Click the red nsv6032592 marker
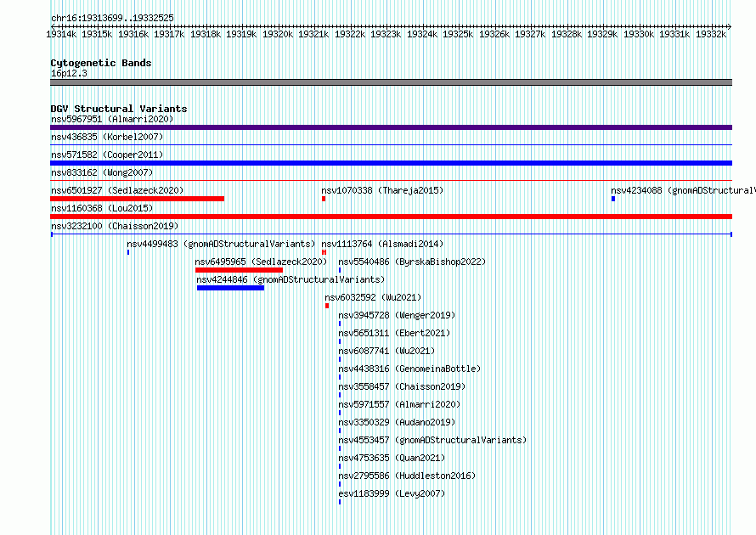This screenshot has width=756, height=535. point(327,306)
